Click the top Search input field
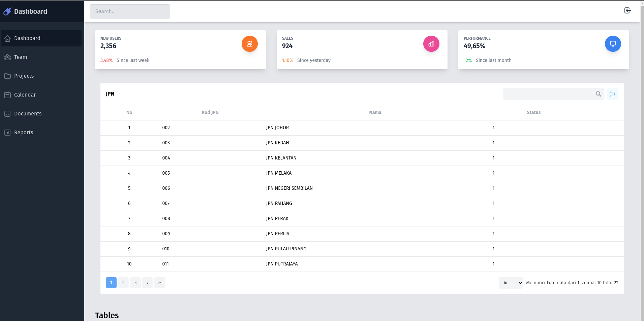 pos(130,11)
